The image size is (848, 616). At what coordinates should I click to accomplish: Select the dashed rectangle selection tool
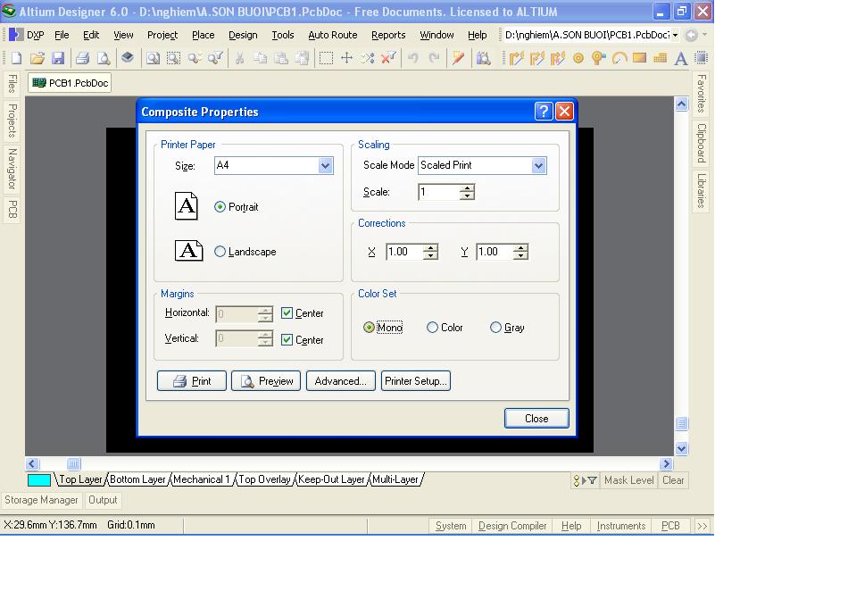(x=326, y=58)
